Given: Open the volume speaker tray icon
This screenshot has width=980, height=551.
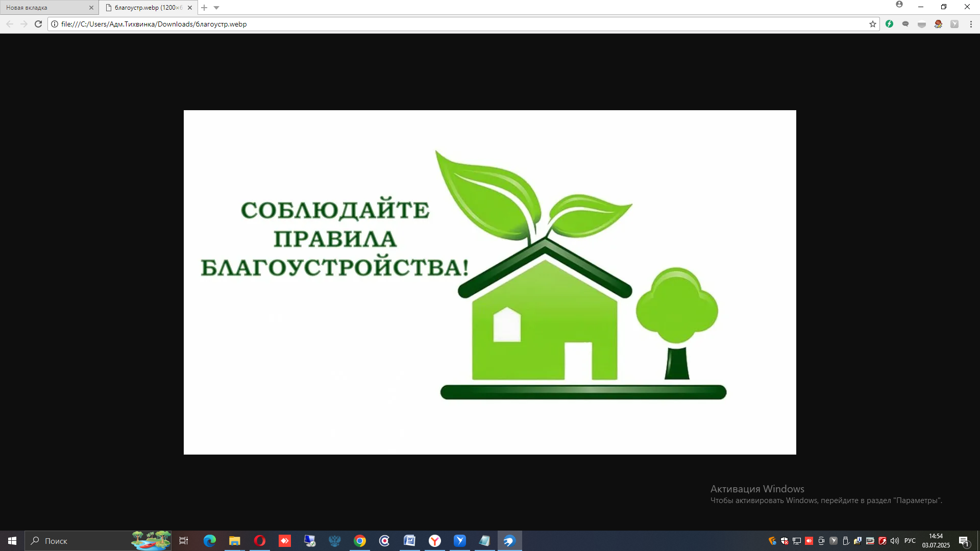Looking at the screenshot, I should click(x=895, y=541).
